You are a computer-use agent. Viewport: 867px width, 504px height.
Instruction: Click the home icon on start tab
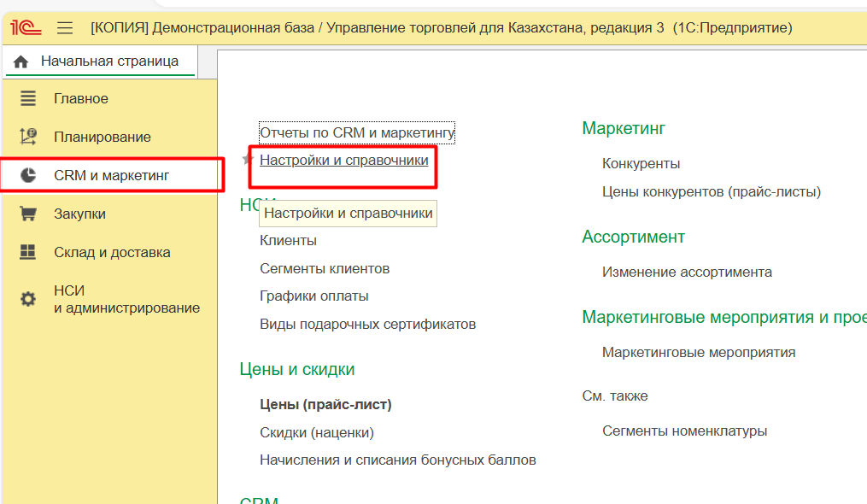click(x=21, y=62)
